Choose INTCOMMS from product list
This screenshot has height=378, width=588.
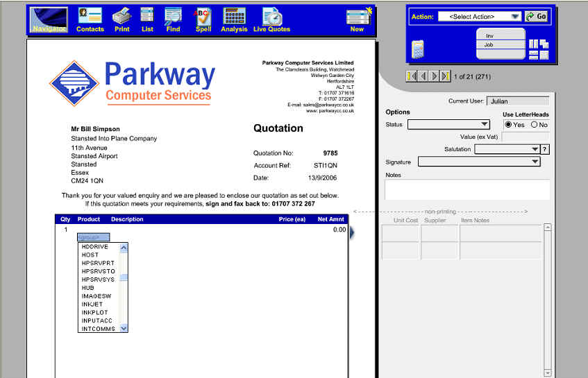(x=99, y=329)
